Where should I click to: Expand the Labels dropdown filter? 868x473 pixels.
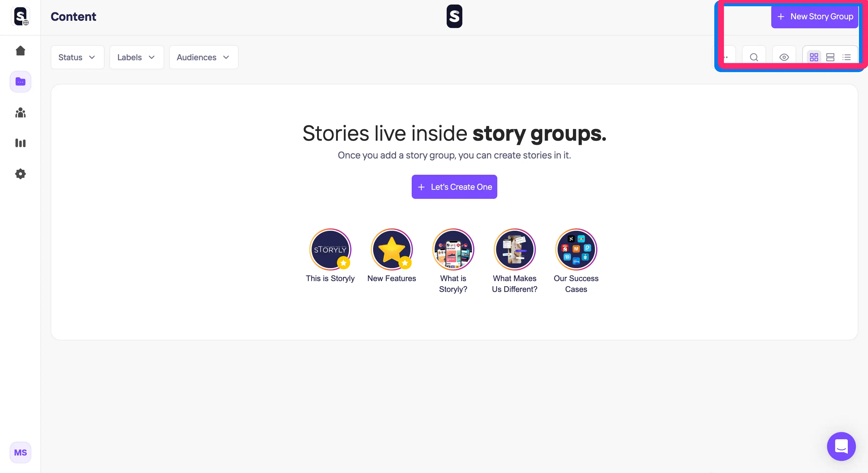[x=136, y=57]
